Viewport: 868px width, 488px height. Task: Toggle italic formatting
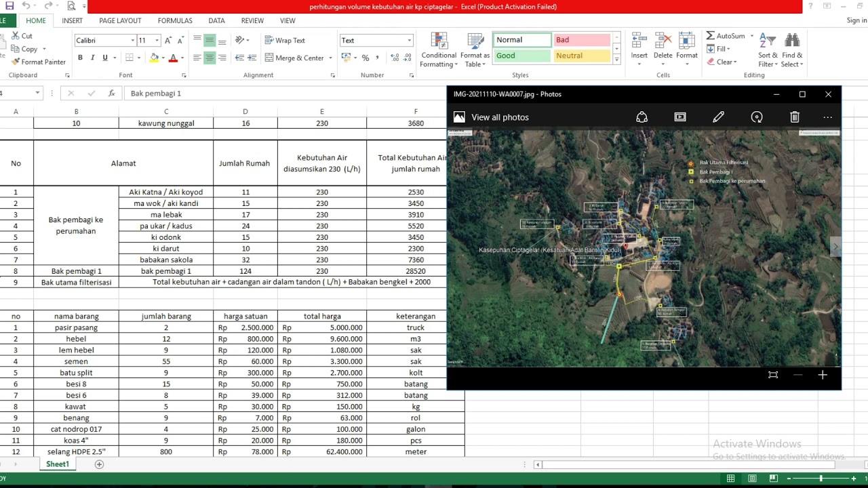click(92, 58)
